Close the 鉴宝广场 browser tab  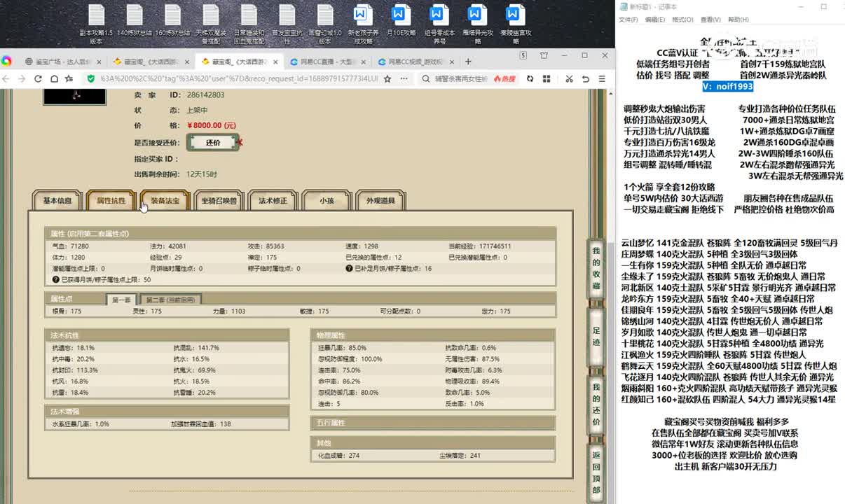pyautogui.click(x=97, y=62)
